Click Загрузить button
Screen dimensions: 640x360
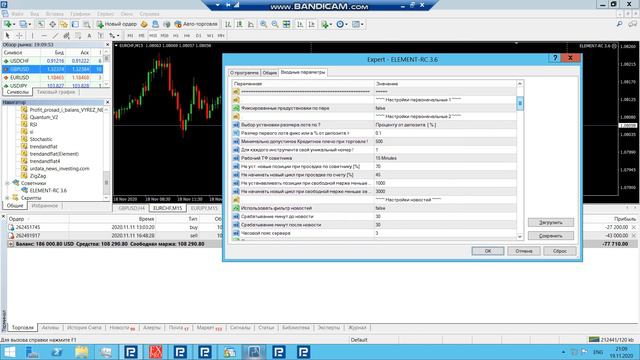coord(551,222)
